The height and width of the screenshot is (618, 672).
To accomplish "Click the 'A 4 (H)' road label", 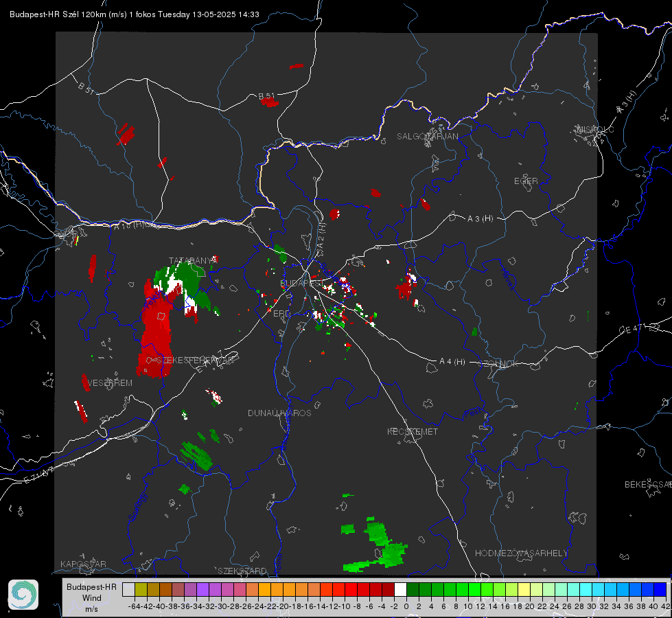I will coord(452,362).
